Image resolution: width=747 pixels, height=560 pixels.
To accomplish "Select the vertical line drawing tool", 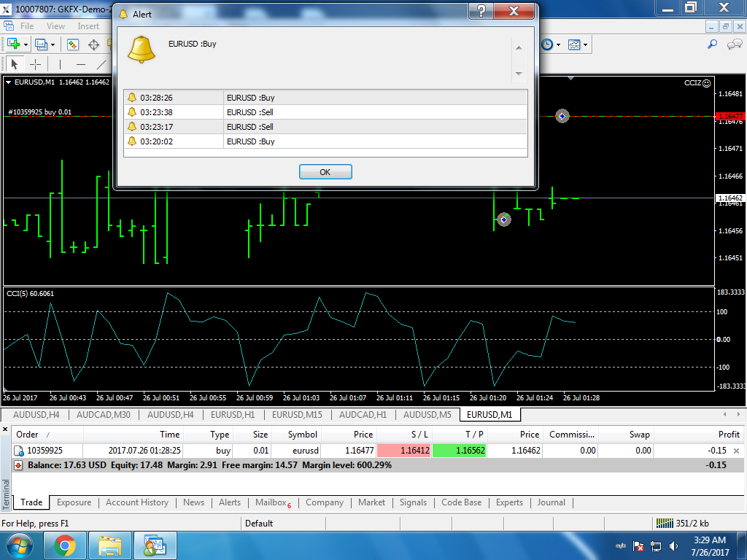I will point(60,64).
